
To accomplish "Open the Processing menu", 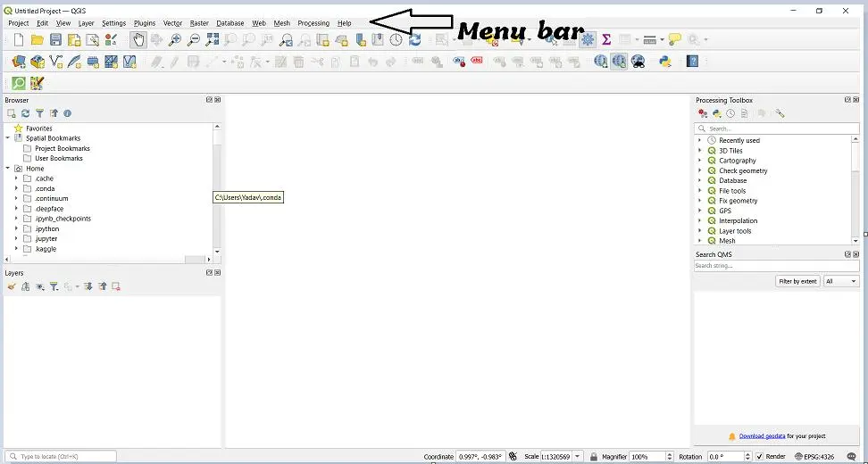I will click(x=313, y=23).
